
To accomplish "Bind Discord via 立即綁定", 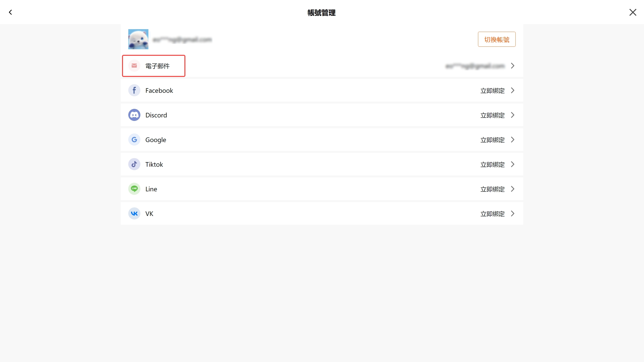I will (492, 115).
